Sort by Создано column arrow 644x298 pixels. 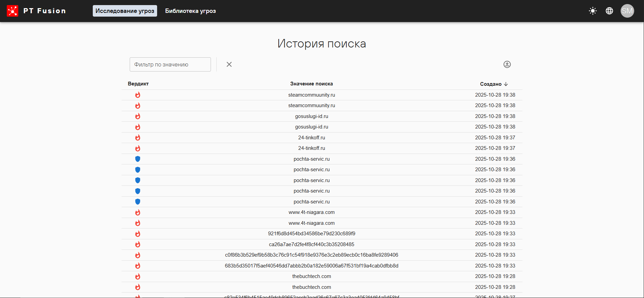(x=506, y=84)
